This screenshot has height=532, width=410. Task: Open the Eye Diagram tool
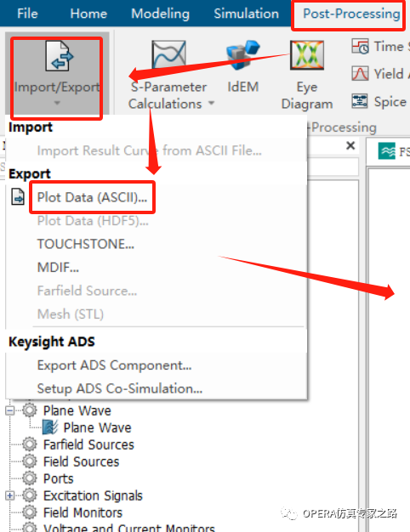tap(307, 55)
